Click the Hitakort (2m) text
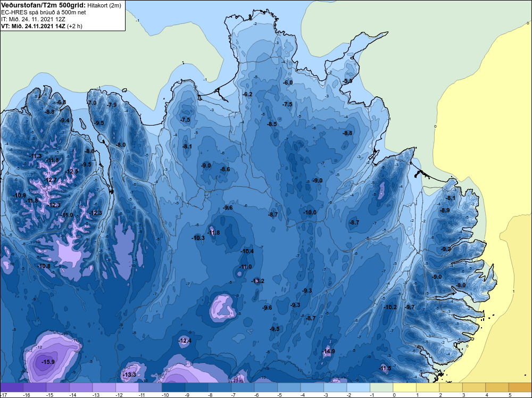532x398 pixels. point(104,5)
